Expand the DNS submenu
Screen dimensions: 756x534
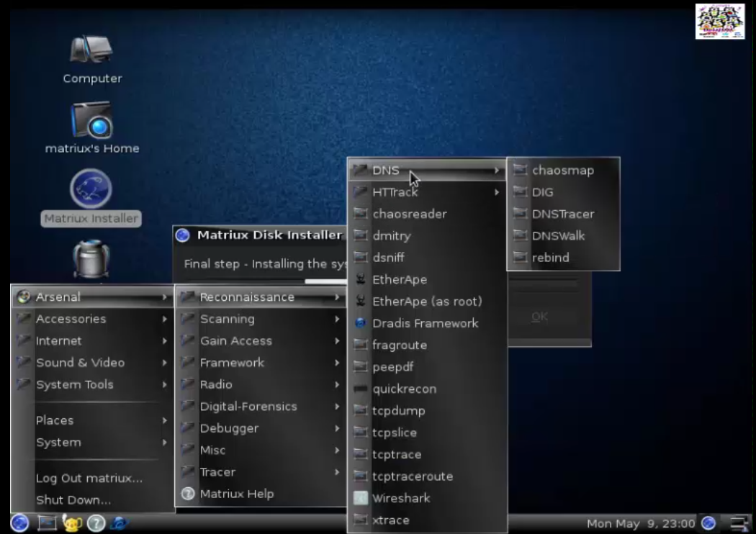[387, 171]
